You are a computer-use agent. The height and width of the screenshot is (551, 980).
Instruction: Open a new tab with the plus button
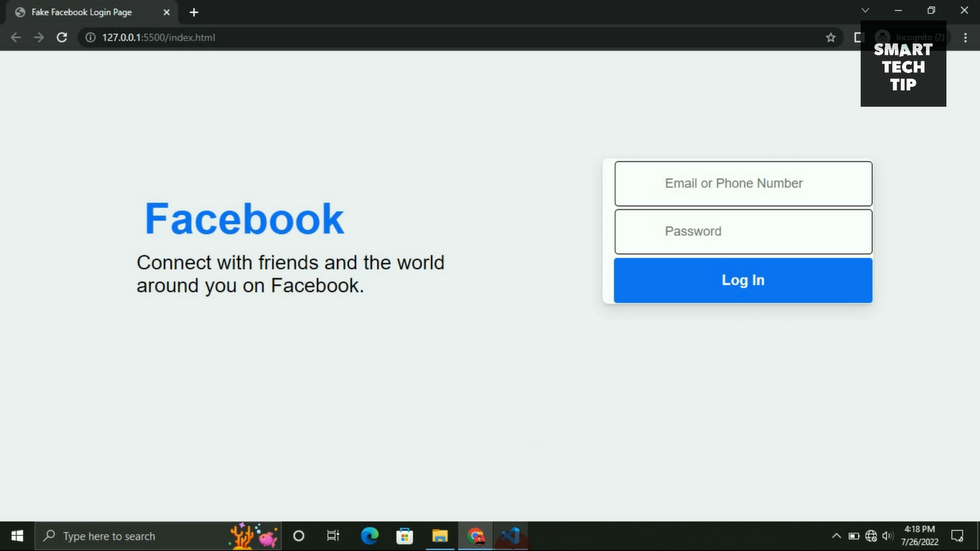[194, 12]
